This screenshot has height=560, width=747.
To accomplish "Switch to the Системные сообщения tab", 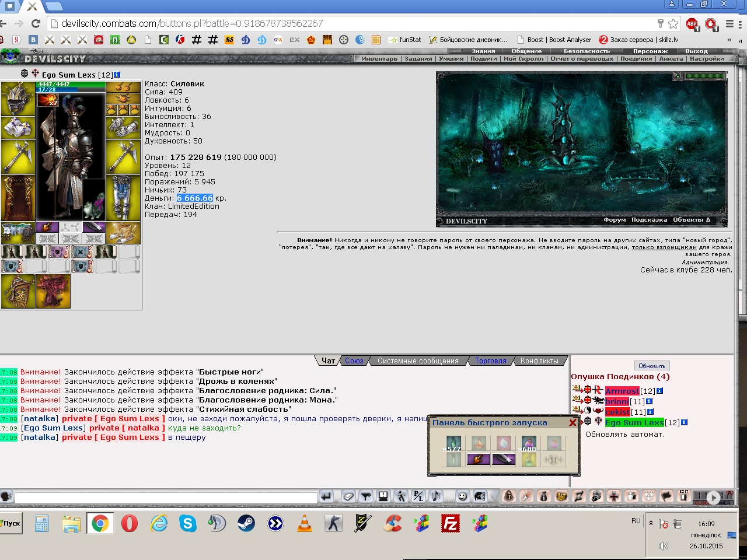I will (418, 361).
